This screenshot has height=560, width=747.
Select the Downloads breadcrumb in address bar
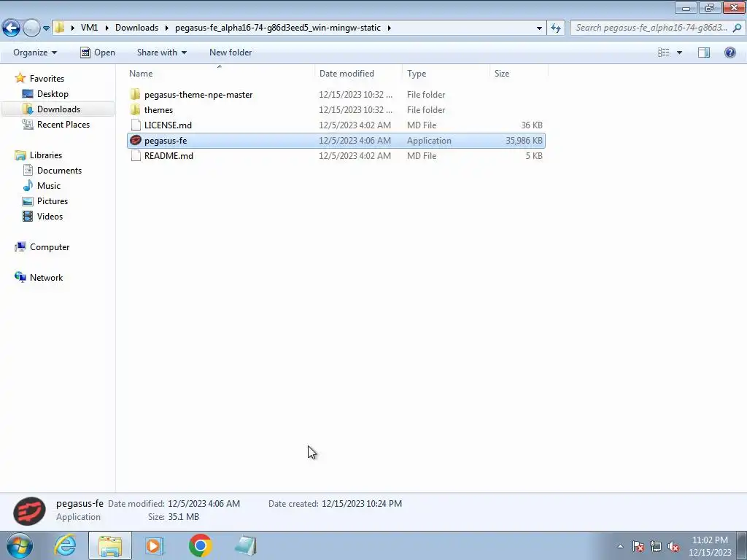click(x=136, y=28)
